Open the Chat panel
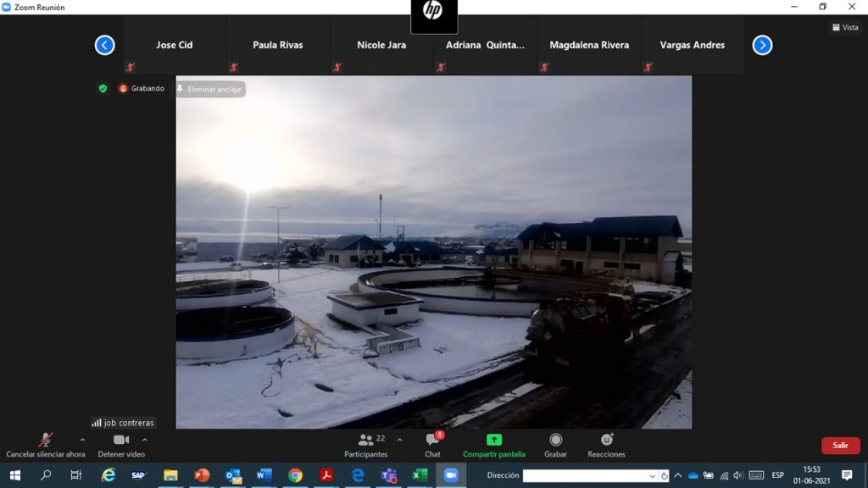The width and height of the screenshot is (868, 488). click(432, 444)
